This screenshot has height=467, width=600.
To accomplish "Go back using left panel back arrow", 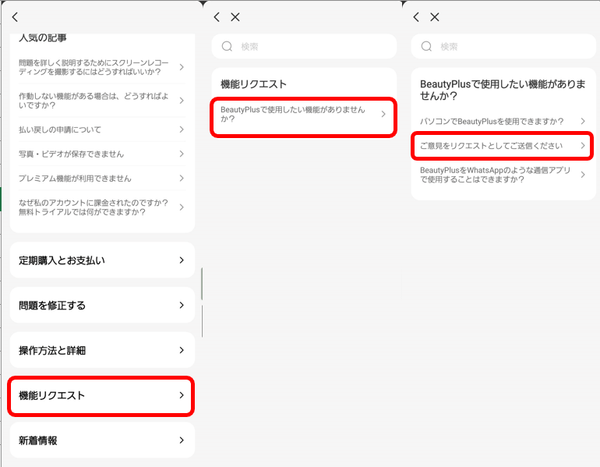I will click(15, 17).
